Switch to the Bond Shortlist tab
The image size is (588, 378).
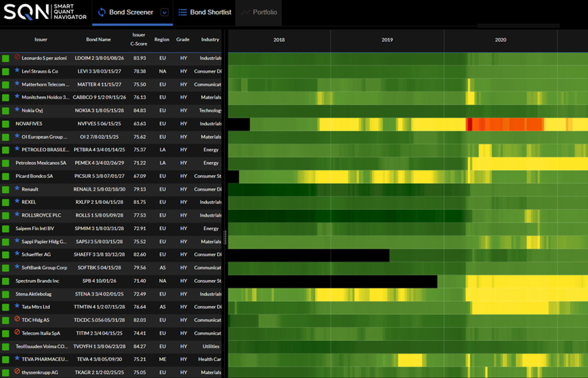click(204, 12)
